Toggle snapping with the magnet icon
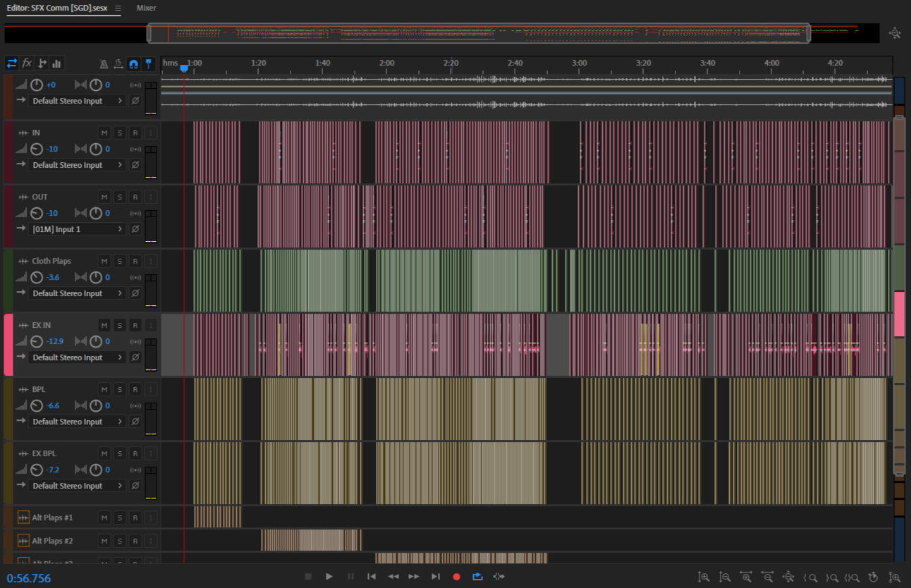The image size is (911, 588). [x=133, y=63]
